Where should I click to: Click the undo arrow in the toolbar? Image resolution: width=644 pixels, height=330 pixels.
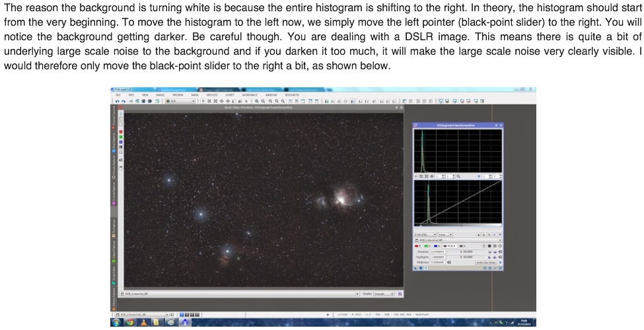point(116,101)
